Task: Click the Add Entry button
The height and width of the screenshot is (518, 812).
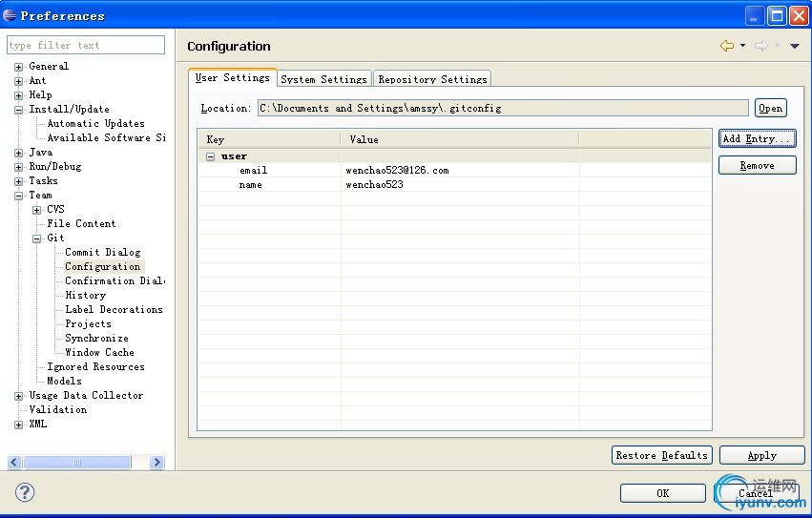Action: pos(757,138)
